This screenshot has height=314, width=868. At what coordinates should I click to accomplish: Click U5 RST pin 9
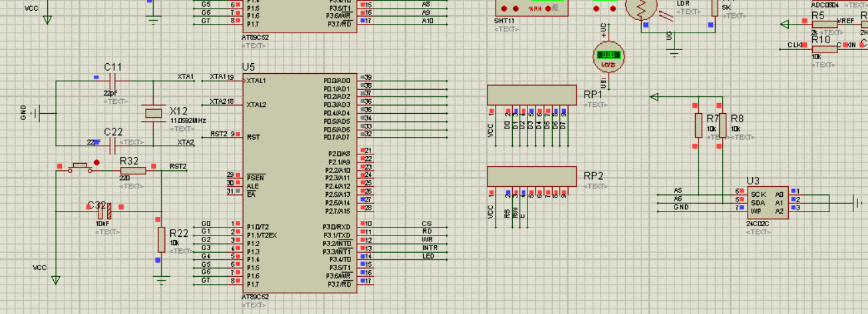235,134
